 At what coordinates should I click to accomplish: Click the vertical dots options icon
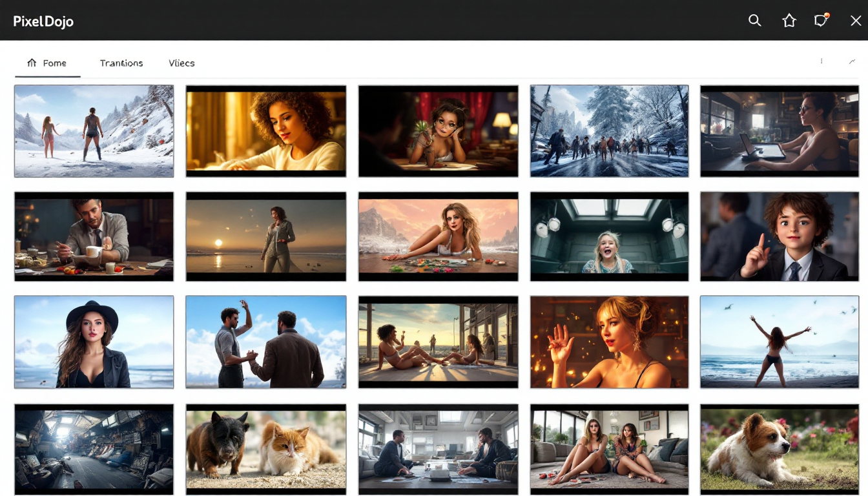821,61
